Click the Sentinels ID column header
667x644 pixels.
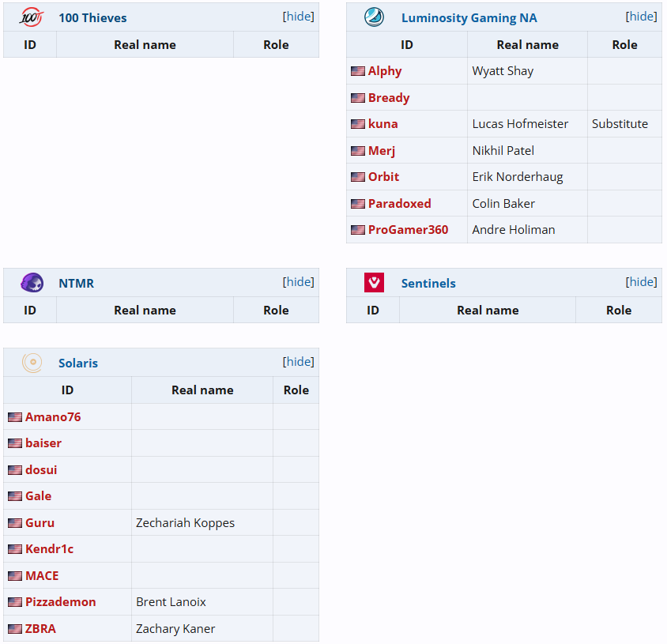(373, 310)
